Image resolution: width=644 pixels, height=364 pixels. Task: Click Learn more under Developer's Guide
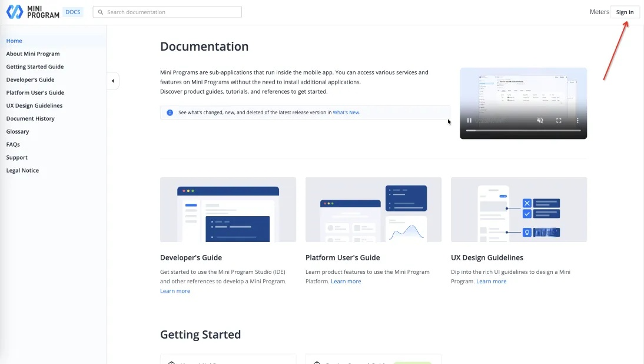coord(175,291)
